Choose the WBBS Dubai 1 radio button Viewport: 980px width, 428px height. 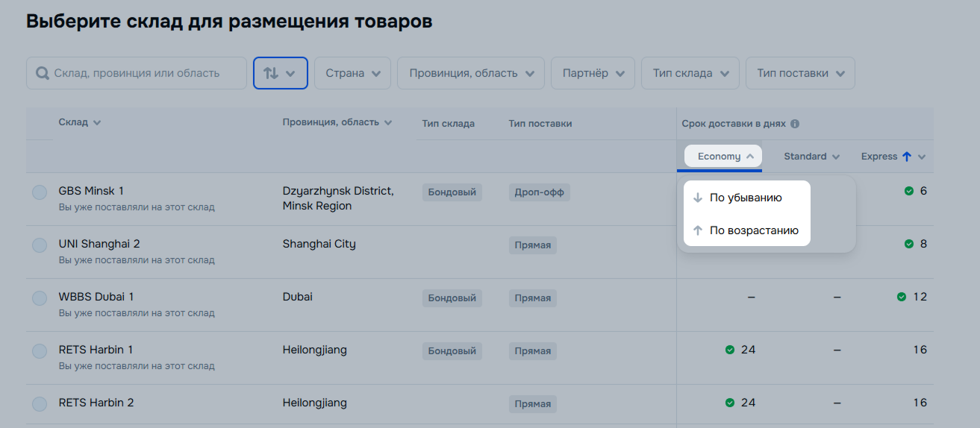tap(40, 298)
